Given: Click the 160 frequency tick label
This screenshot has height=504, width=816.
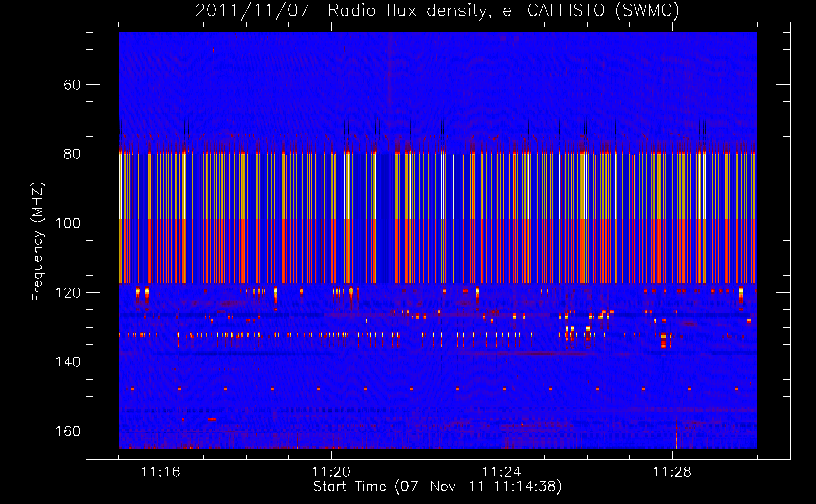Looking at the screenshot, I should [68, 431].
